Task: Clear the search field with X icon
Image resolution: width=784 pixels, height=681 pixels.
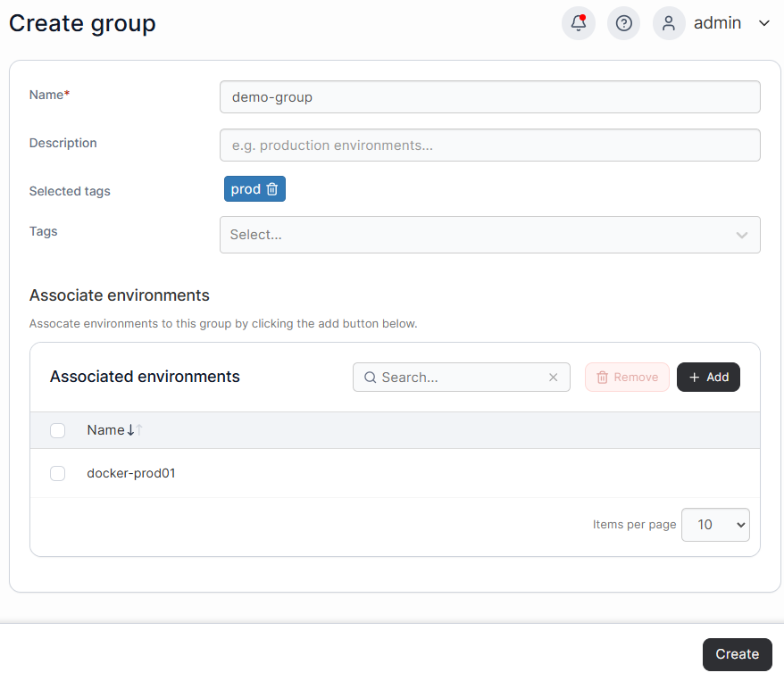Action: pos(553,378)
